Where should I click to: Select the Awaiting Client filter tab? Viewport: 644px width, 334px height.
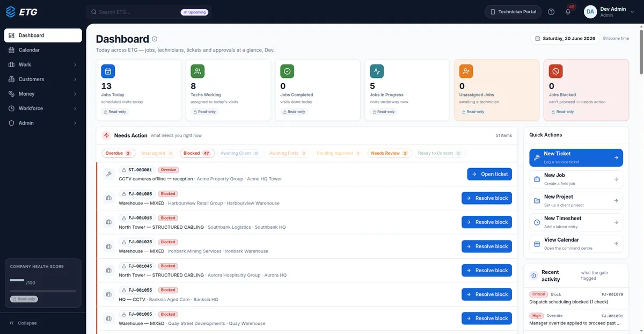pyautogui.click(x=239, y=154)
